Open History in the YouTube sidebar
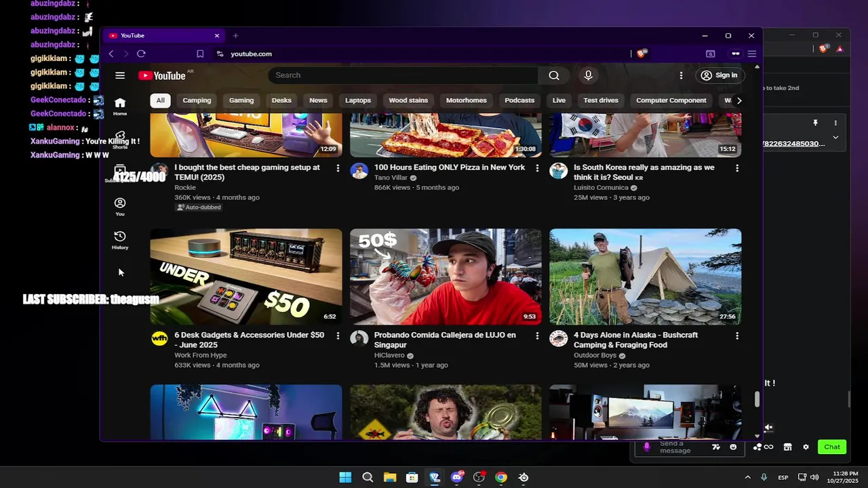The height and width of the screenshot is (488, 868). coord(120,240)
